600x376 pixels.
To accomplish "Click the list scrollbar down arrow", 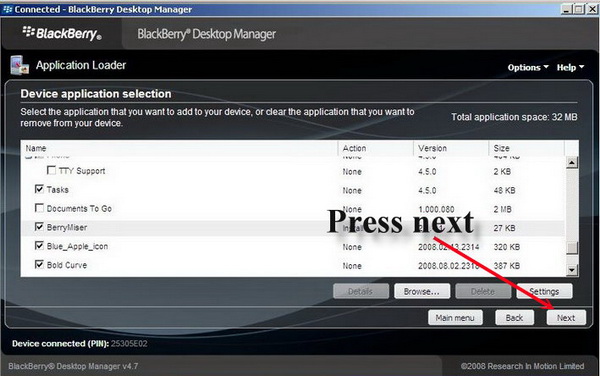I will click(x=572, y=270).
